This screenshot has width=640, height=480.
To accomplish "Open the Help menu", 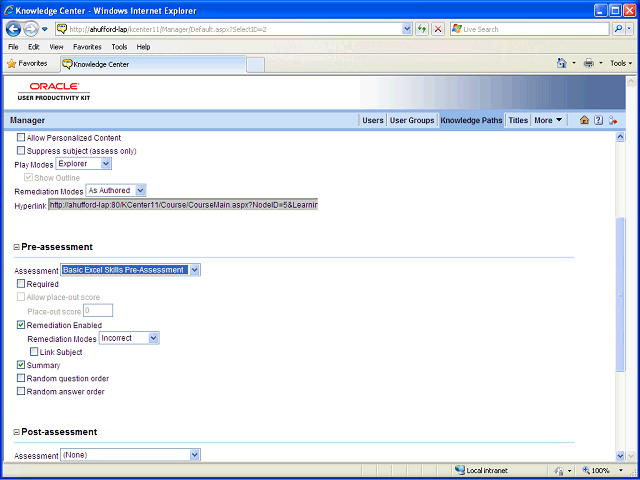I will pos(143,47).
